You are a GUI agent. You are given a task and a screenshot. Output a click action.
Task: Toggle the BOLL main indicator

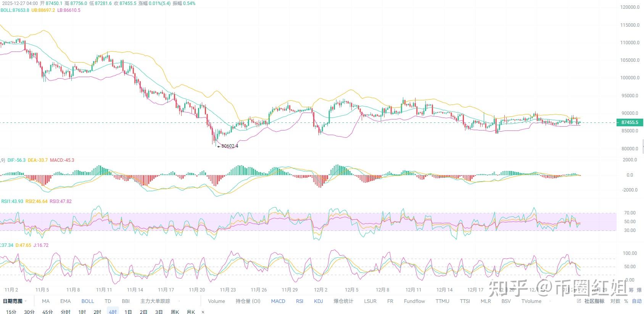click(88, 301)
